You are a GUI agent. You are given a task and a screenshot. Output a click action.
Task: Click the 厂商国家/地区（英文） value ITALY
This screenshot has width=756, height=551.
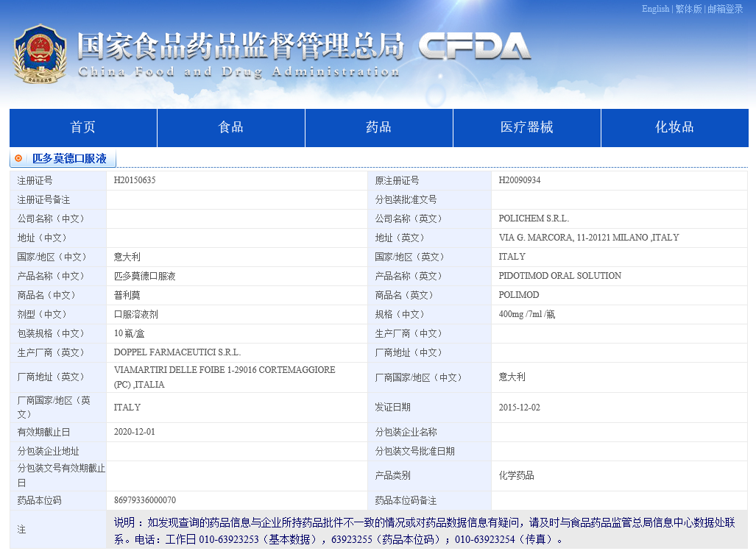pos(127,408)
